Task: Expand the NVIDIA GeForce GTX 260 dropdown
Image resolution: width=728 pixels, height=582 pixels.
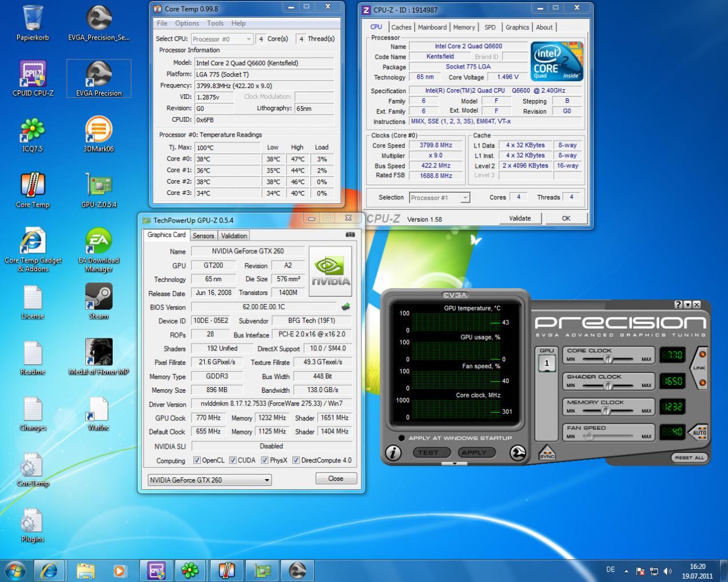Action: [x=266, y=480]
